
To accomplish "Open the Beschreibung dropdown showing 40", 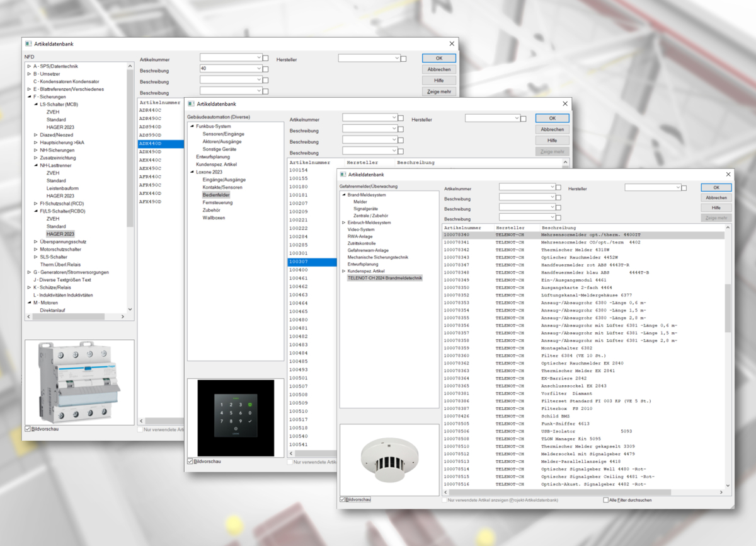I will [258, 68].
